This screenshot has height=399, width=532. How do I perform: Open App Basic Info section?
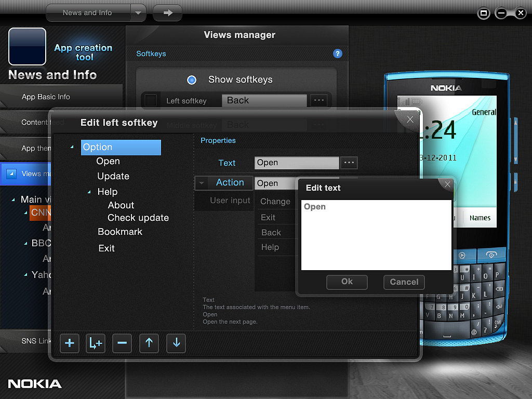click(61, 97)
